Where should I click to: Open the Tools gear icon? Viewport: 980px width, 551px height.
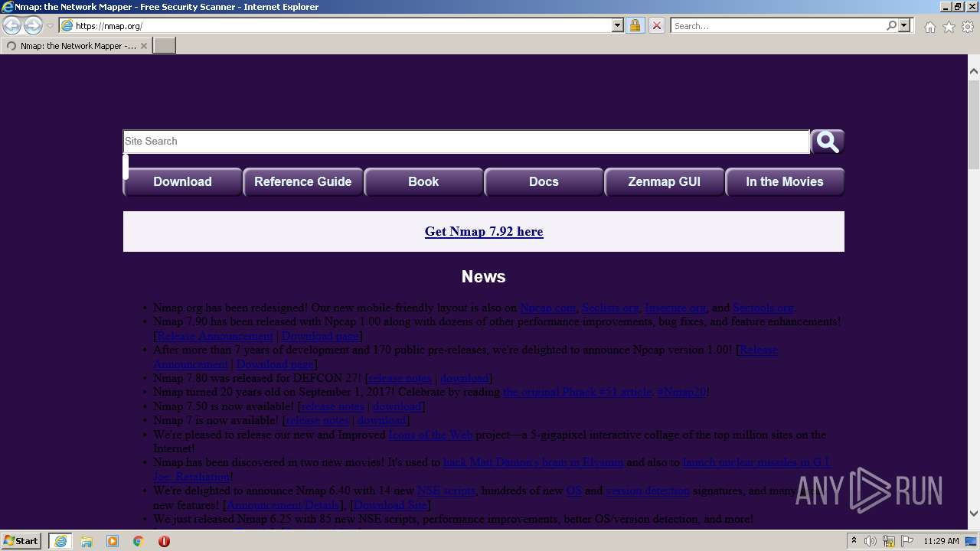(968, 27)
